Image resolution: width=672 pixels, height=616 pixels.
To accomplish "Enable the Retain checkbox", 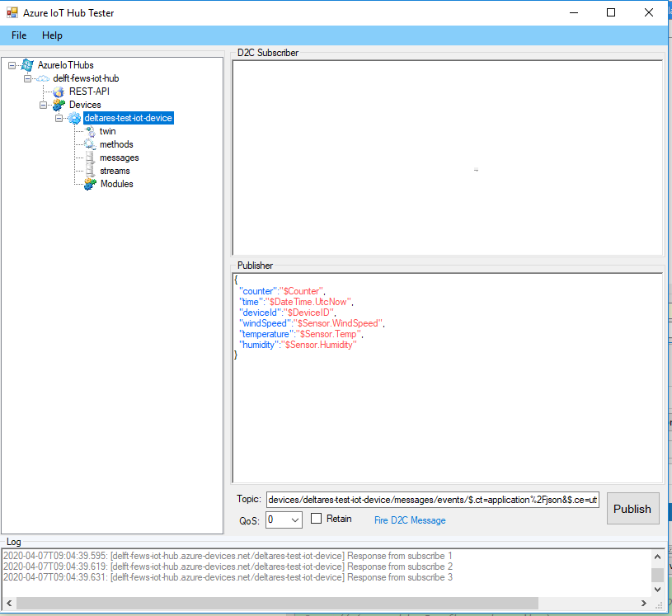I will coord(316,519).
